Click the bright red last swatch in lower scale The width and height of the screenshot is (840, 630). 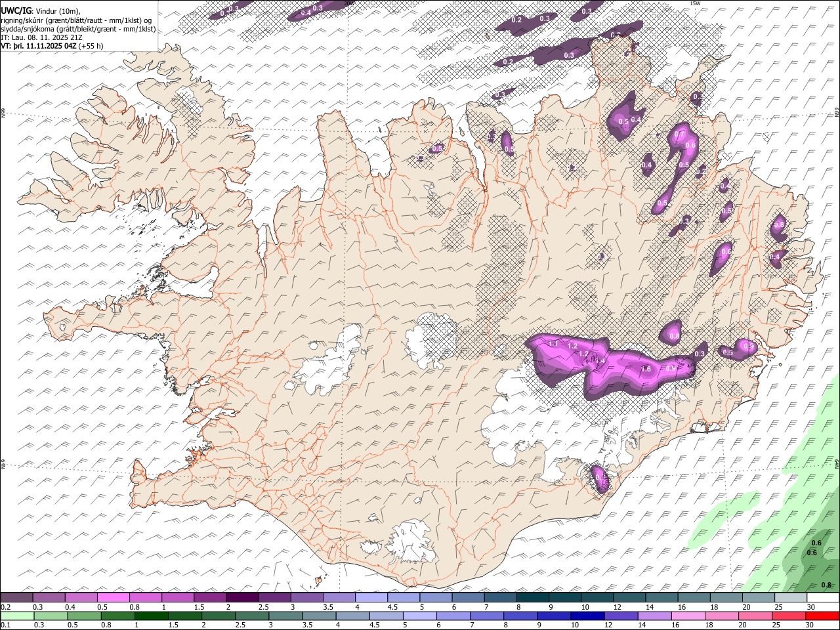(823, 616)
